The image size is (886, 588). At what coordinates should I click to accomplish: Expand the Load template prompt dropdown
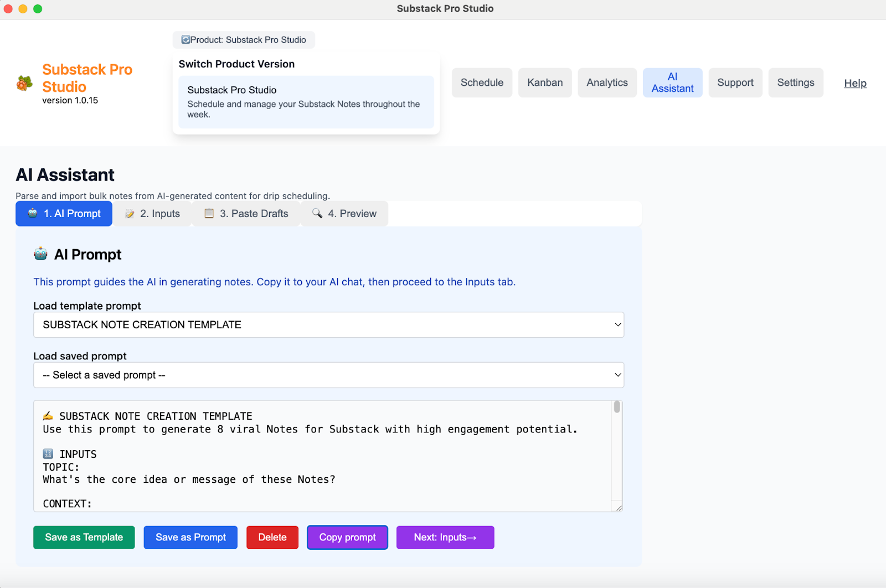[328, 324]
